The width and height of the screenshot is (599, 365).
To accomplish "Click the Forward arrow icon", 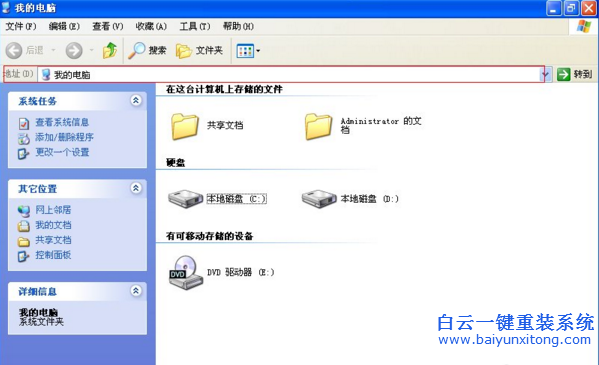I will point(74,50).
